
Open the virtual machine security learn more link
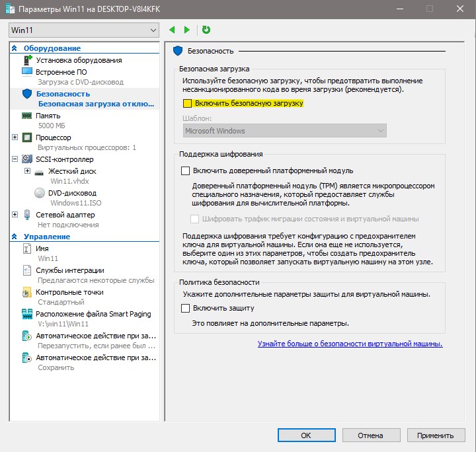point(350,344)
